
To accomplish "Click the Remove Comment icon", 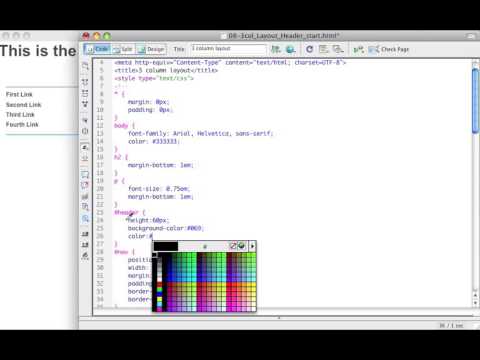I will (x=85, y=185).
